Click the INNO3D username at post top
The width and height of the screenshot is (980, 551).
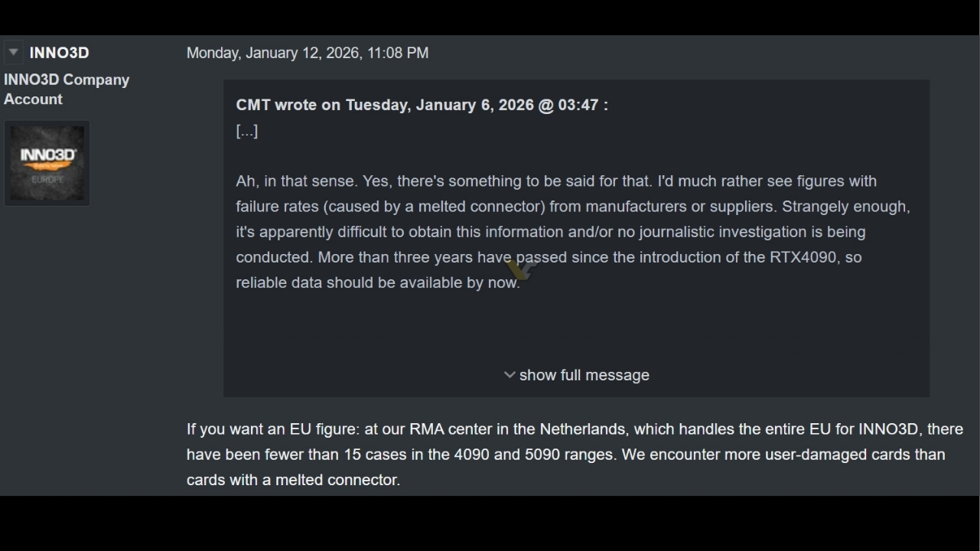(59, 53)
